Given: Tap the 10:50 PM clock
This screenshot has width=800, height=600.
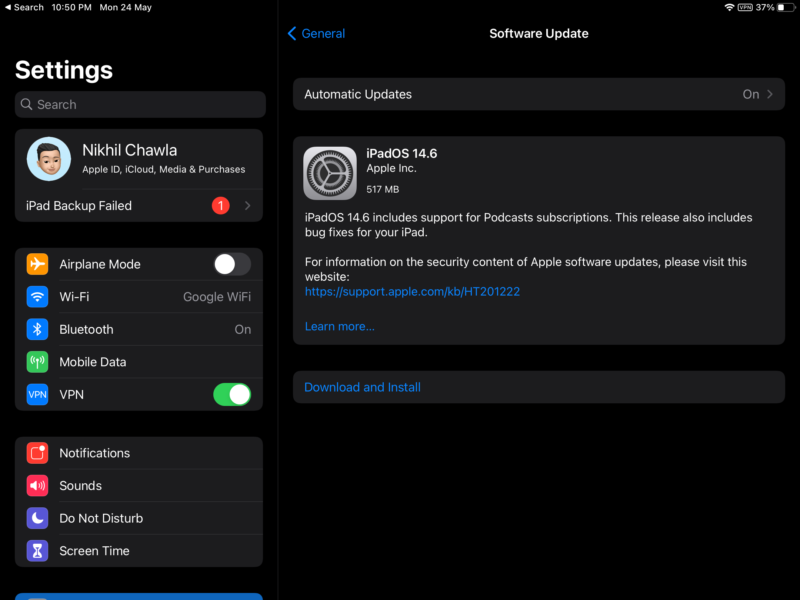Looking at the screenshot, I should point(71,7).
